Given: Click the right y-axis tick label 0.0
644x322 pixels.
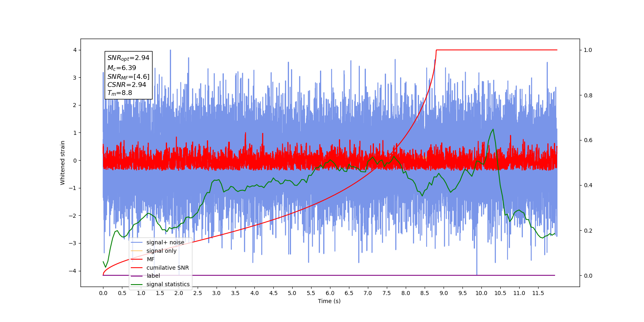Looking at the screenshot, I should coord(588,276).
